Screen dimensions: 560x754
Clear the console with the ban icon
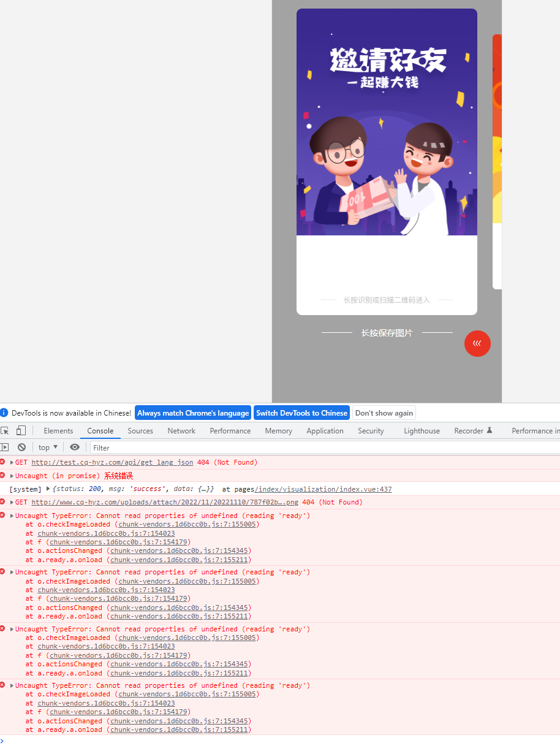(21, 447)
